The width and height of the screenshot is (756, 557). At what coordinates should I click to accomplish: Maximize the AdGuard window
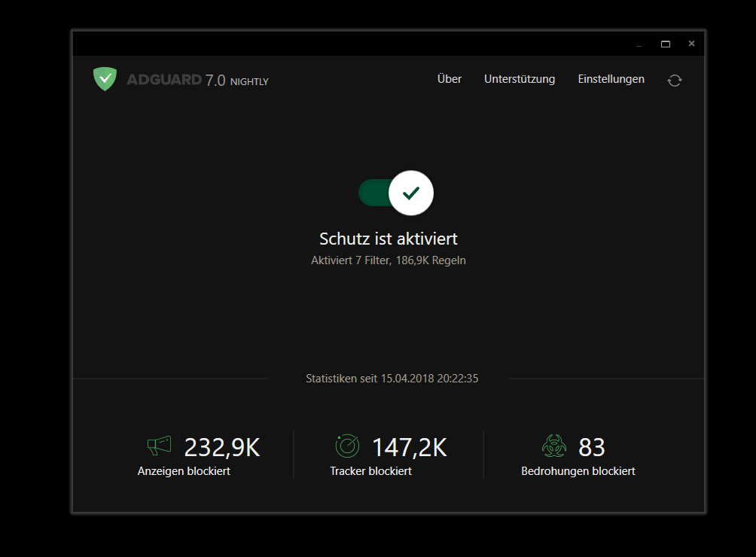666,44
